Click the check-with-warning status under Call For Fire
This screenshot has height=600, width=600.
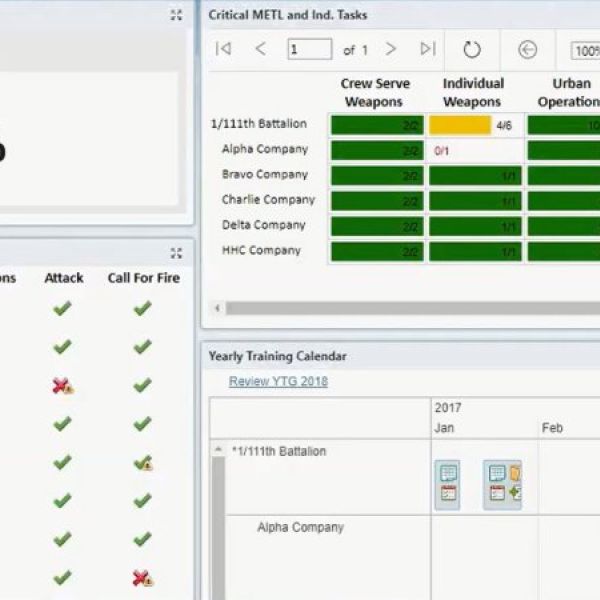click(x=143, y=463)
